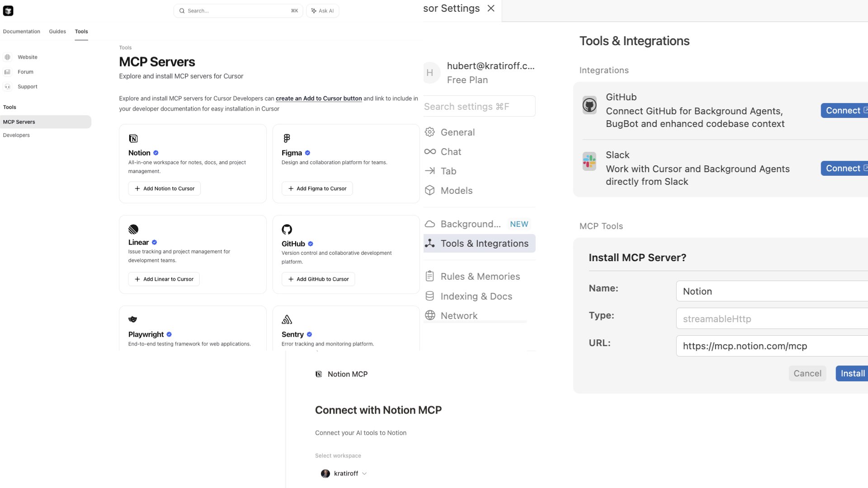The image size is (868, 488).
Task: Switch to the Guides tab
Action: [x=57, y=32]
